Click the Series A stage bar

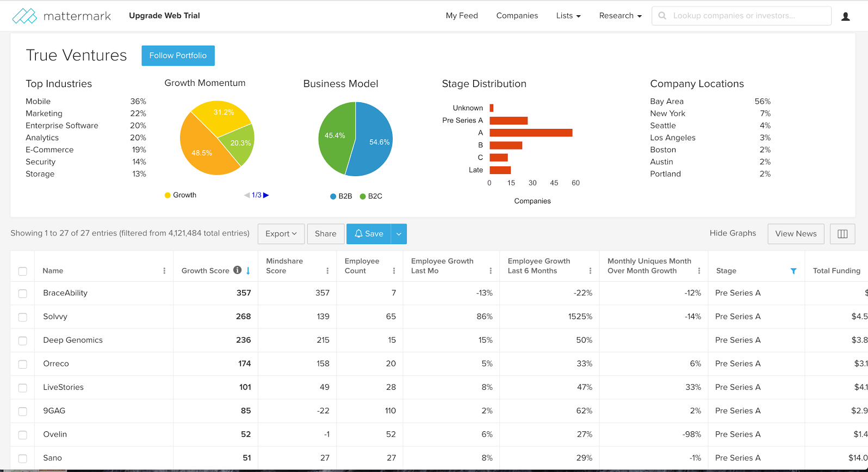point(531,133)
